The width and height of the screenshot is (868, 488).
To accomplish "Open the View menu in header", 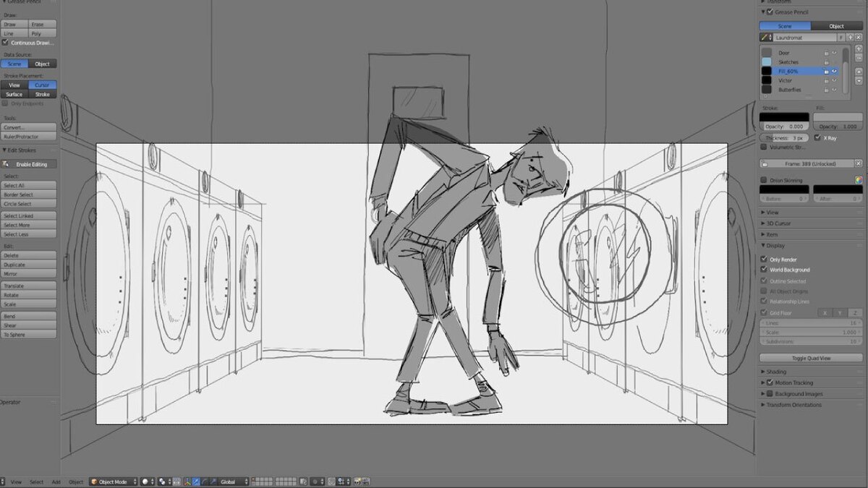I will [x=16, y=481].
